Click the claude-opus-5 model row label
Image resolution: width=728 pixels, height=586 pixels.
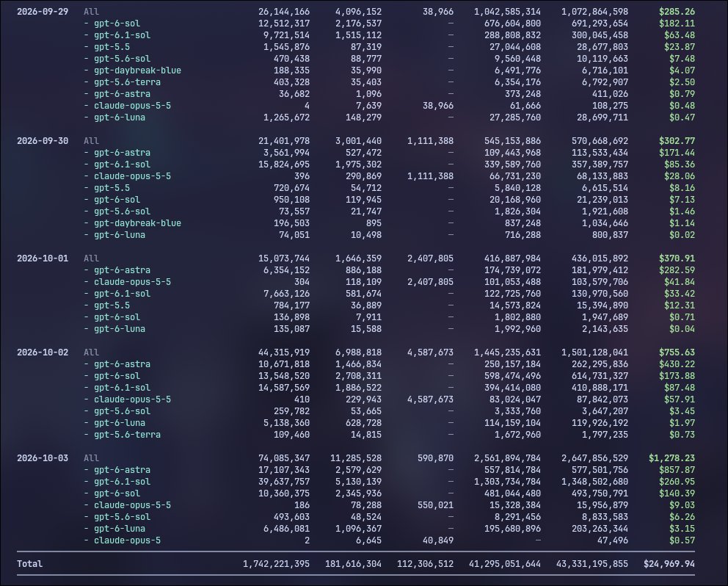(x=127, y=540)
